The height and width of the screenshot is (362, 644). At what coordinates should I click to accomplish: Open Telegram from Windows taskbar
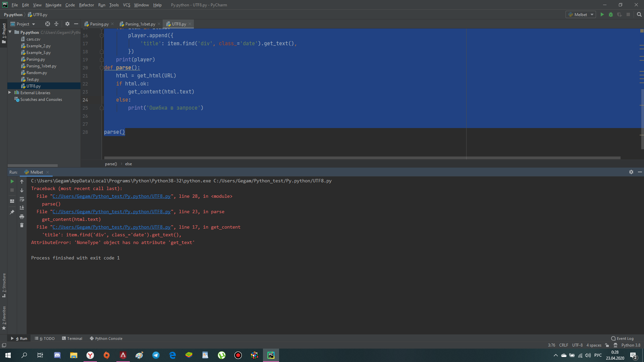[156, 355]
